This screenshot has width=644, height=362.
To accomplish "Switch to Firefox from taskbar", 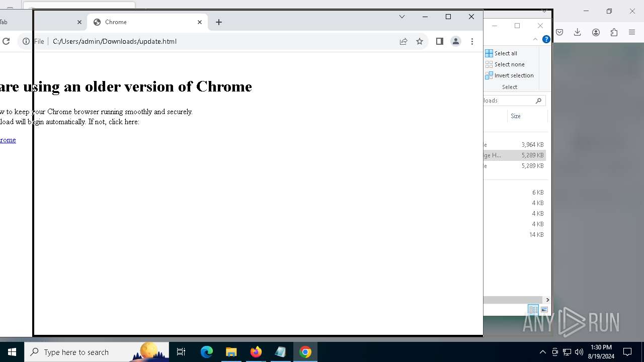I will 256,352.
